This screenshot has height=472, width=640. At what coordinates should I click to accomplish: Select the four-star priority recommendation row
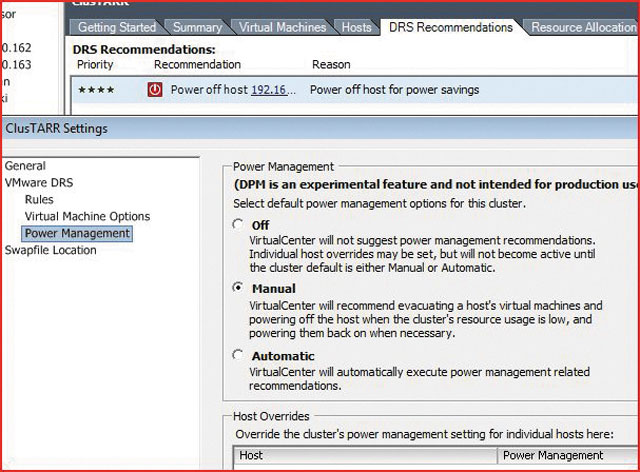coord(354,90)
